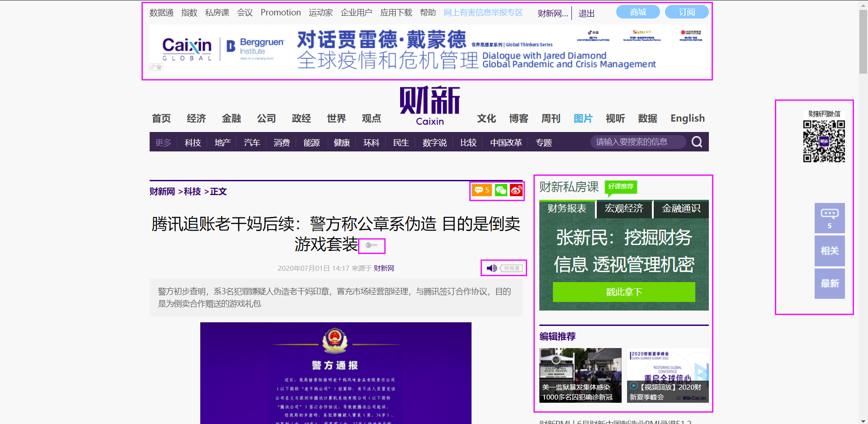868x424 pixels.
Task: Select 经济 in main navigation
Action: coord(196,118)
